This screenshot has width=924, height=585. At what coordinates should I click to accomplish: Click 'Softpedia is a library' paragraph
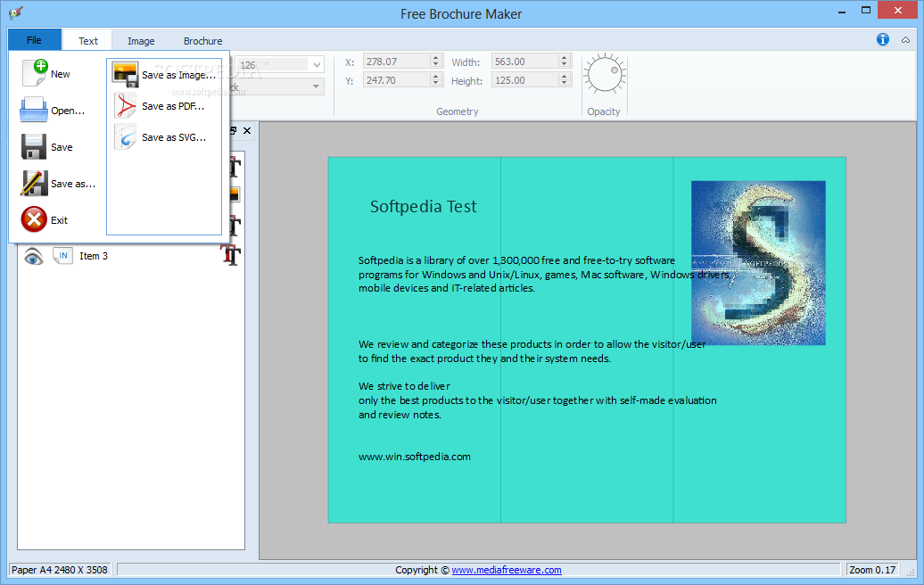click(544, 274)
